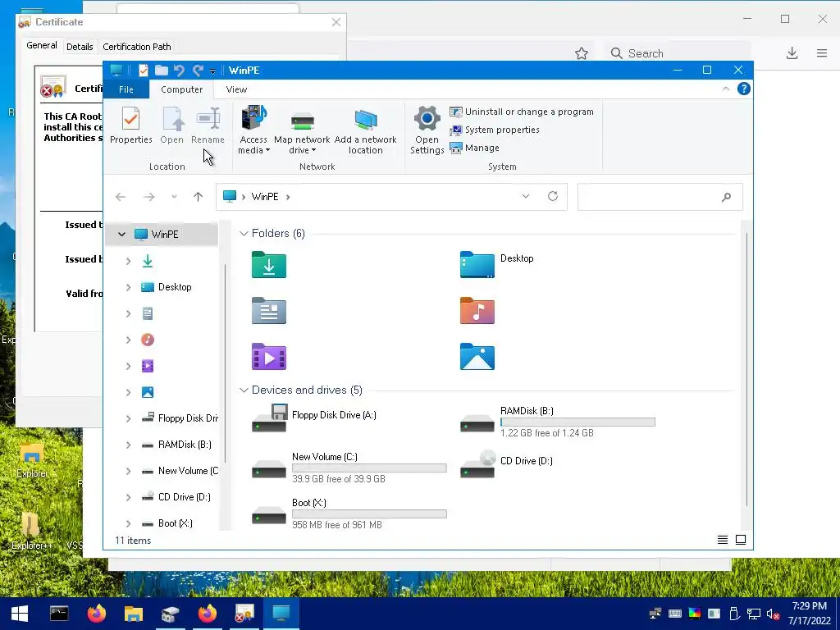Open System properties from ribbon
The width and height of the screenshot is (840, 630).
[494, 130]
